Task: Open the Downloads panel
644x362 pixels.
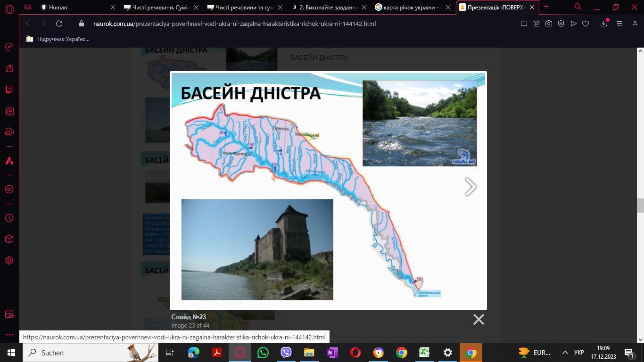Action: click(x=604, y=24)
